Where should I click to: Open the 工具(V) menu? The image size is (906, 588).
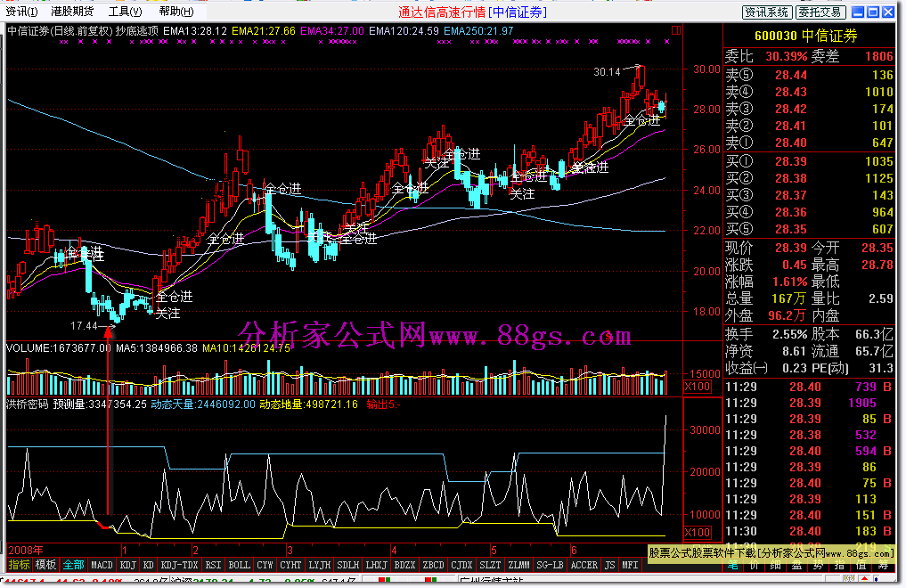click(125, 12)
